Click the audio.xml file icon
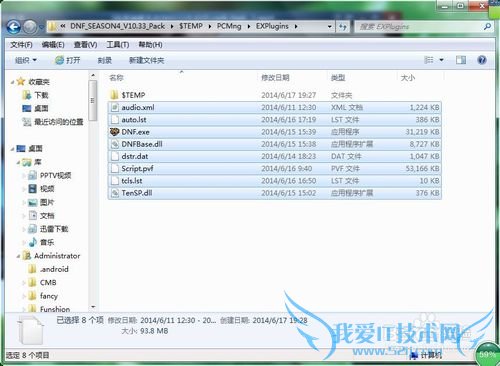Image resolution: width=500 pixels, height=366 pixels. [x=115, y=107]
